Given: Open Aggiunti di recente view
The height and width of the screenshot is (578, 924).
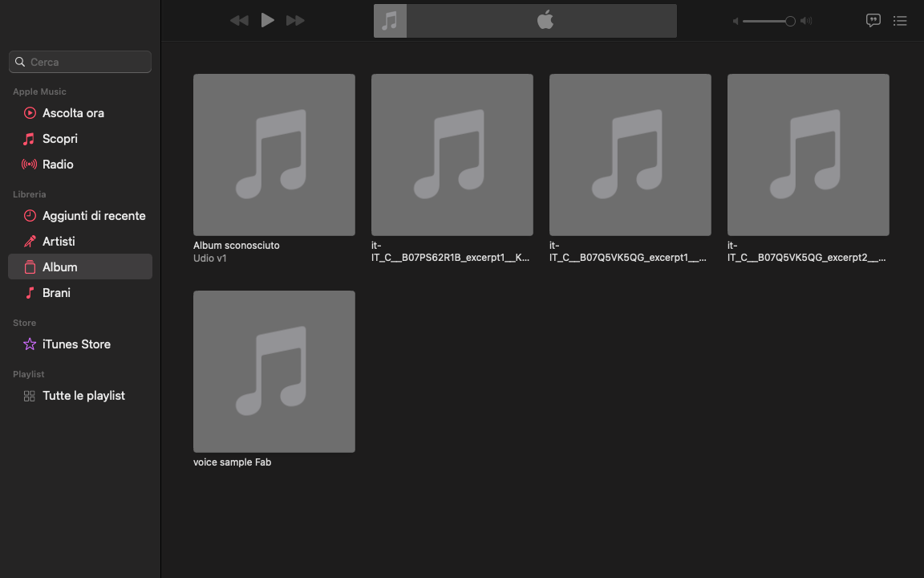Looking at the screenshot, I should tap(94, 215).
